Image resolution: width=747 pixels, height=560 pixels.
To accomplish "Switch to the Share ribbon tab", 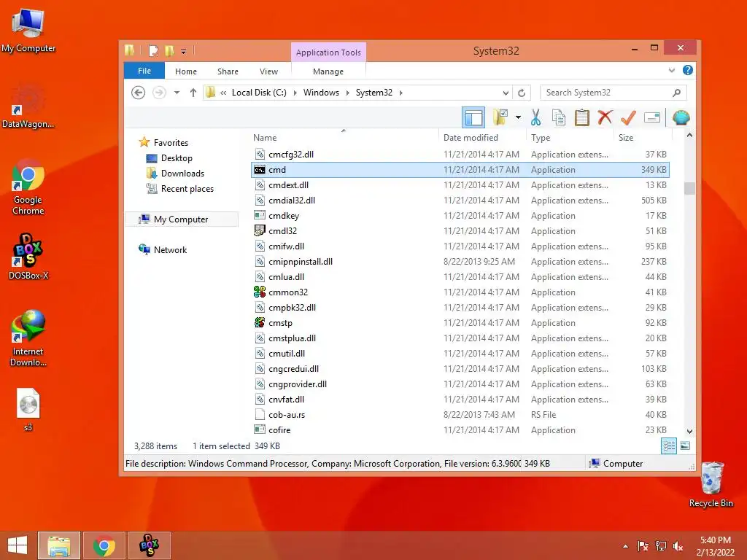I will pos(228,71).
